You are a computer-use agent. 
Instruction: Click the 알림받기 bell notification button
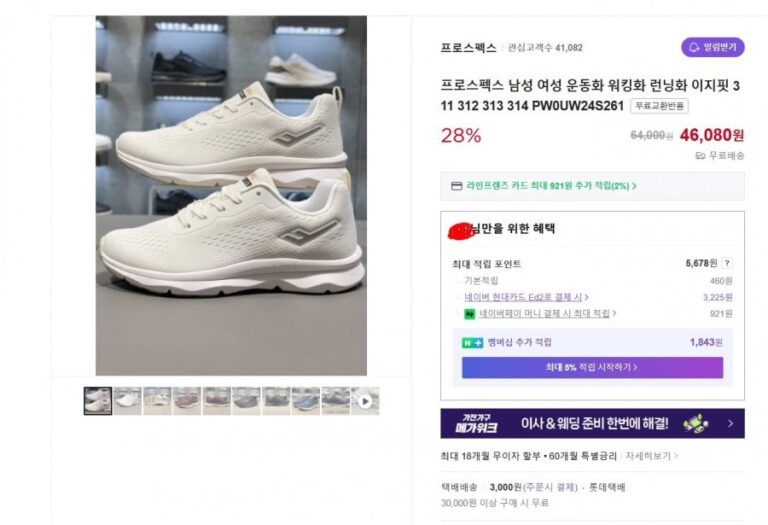tap(713, 48)
